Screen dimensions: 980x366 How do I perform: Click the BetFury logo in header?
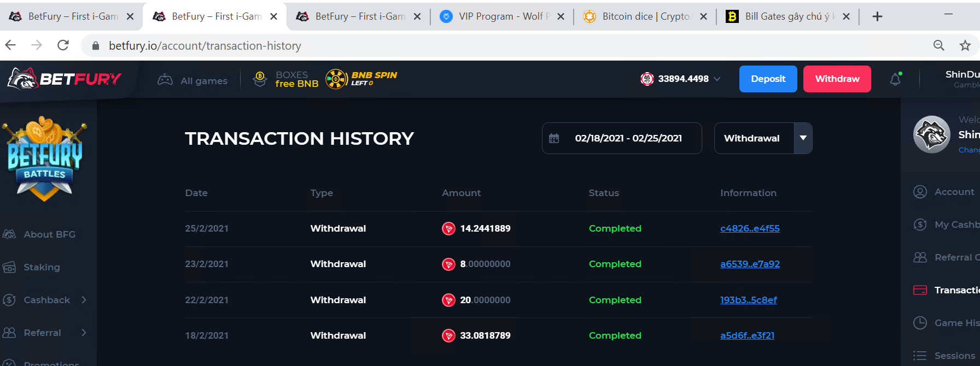pyautogui.click(x=65, y=79)
